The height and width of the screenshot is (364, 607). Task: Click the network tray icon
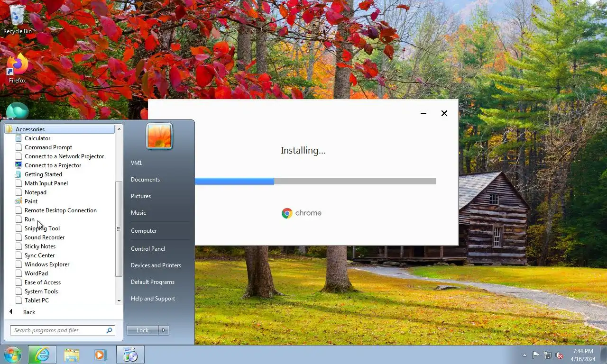548,355
